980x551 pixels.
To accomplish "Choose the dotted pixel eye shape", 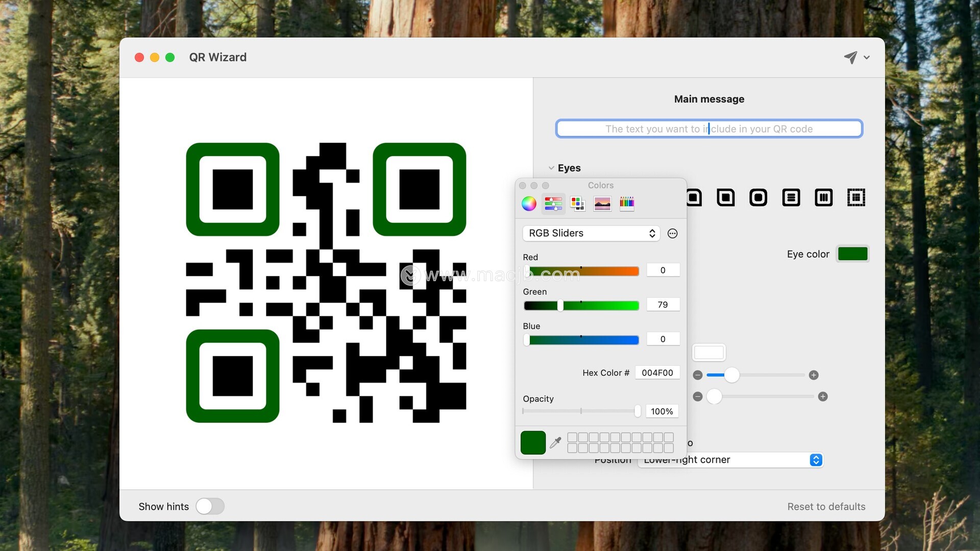I will pos(856,197).
